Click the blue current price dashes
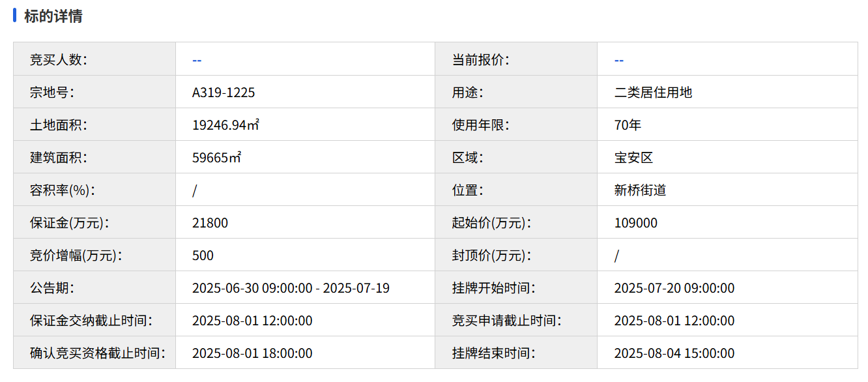Image resolution: width=868 pixels, height=382 pixels. pyautogui.click(x=618, y=60)
